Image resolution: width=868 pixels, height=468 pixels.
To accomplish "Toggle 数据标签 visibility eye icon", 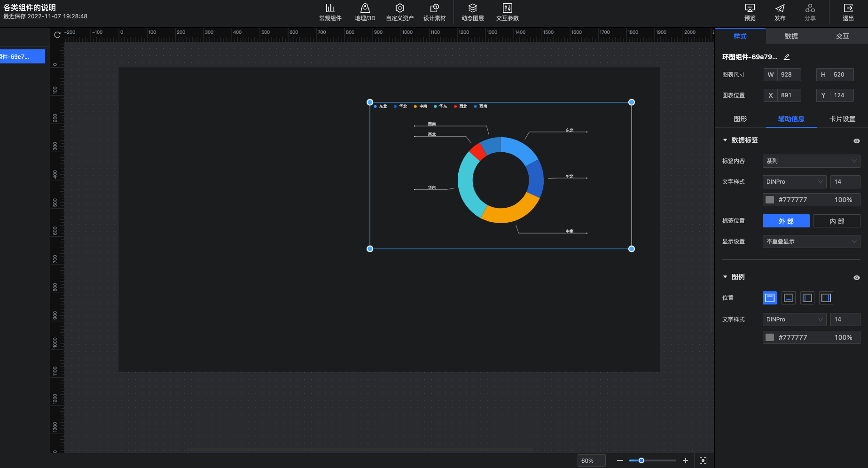I will (857, 141).
